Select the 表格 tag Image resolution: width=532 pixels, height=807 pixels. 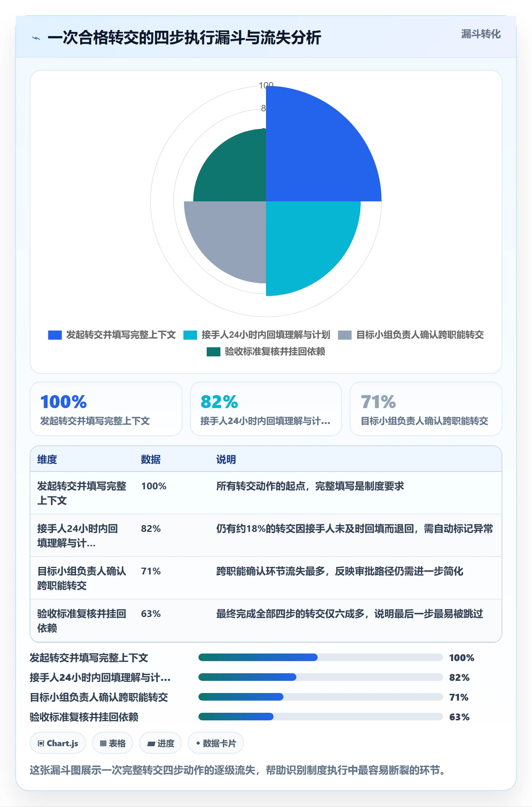pos(112,743)
